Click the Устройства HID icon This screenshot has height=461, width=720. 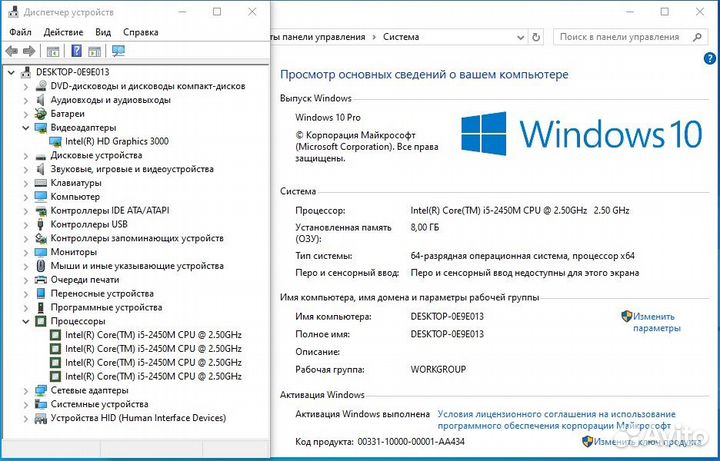tap(41, 418)
